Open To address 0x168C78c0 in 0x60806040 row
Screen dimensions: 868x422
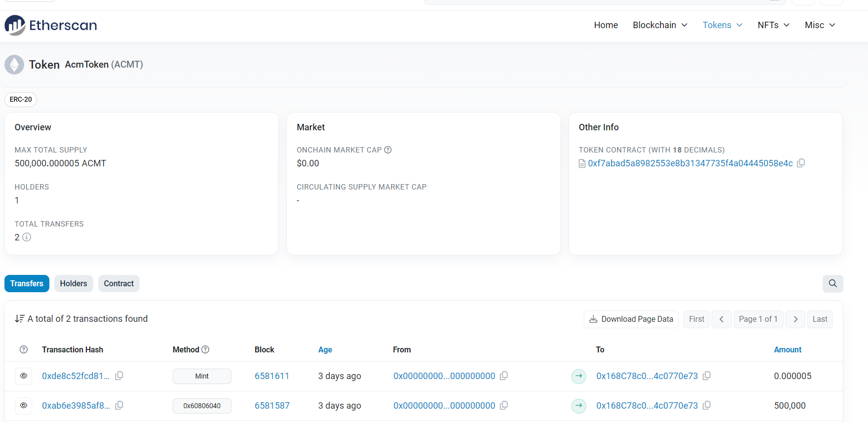647,406
